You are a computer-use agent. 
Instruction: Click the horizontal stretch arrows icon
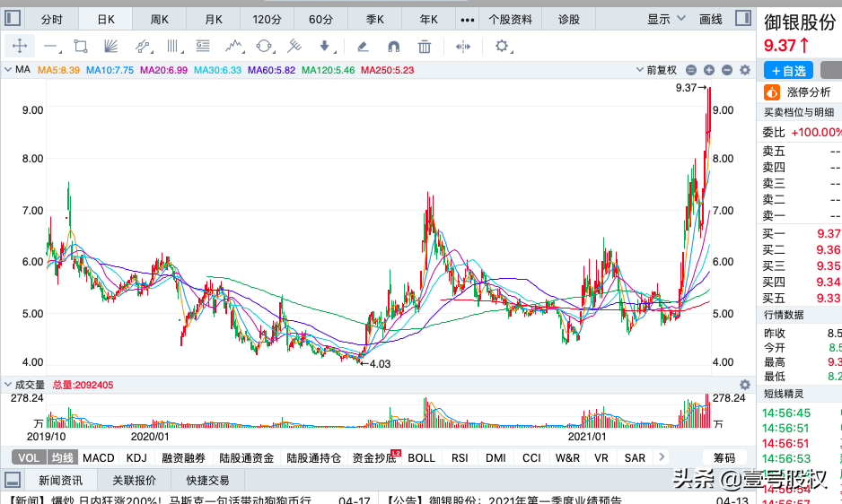pos(463,47)
